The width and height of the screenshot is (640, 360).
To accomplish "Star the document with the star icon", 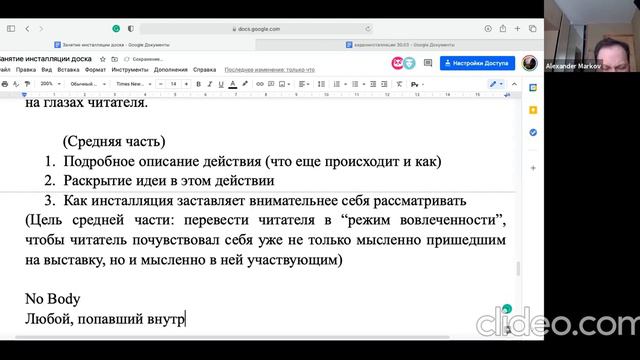I will point(103,59).
